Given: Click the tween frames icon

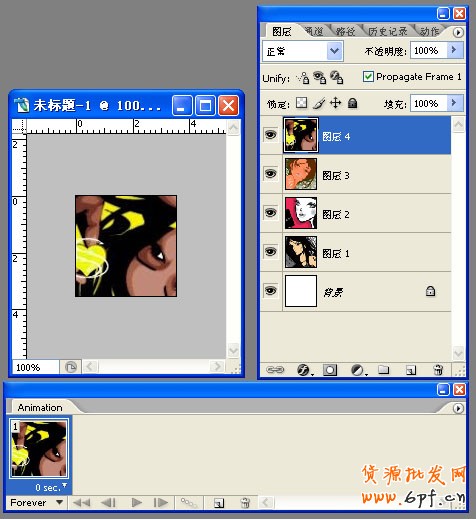Looking at the screenshot, I should tap(189, 502).
